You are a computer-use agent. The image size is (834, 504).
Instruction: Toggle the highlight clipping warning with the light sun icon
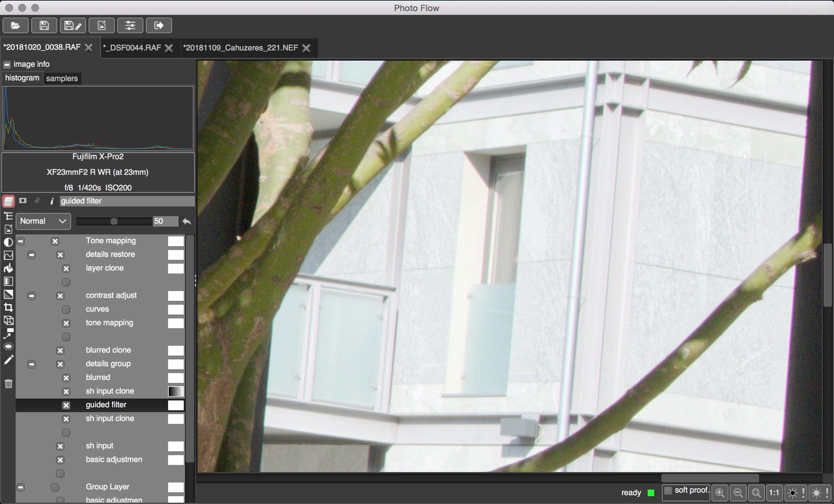(820, 493)
